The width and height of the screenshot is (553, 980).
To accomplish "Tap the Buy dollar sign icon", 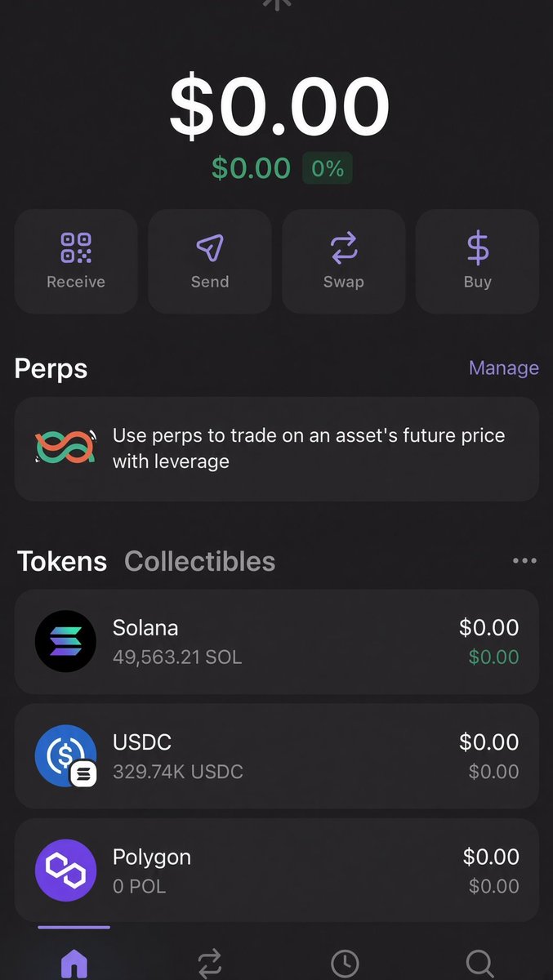I will coord(478,247).
